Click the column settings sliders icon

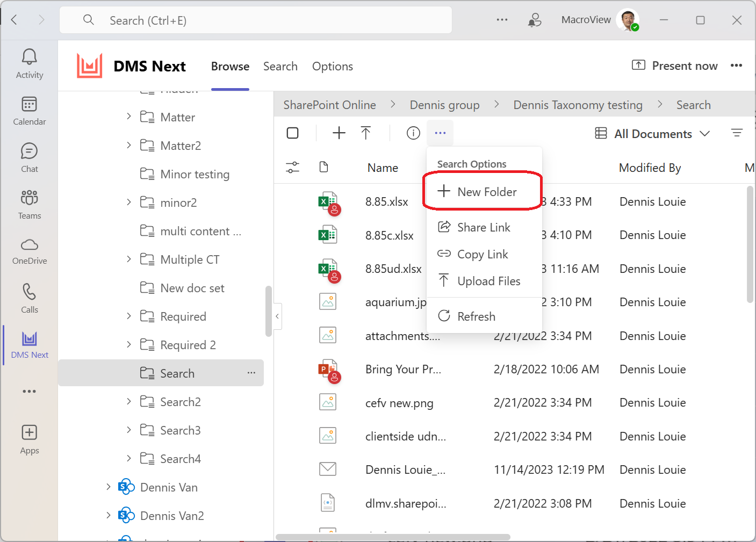point(292,168)
